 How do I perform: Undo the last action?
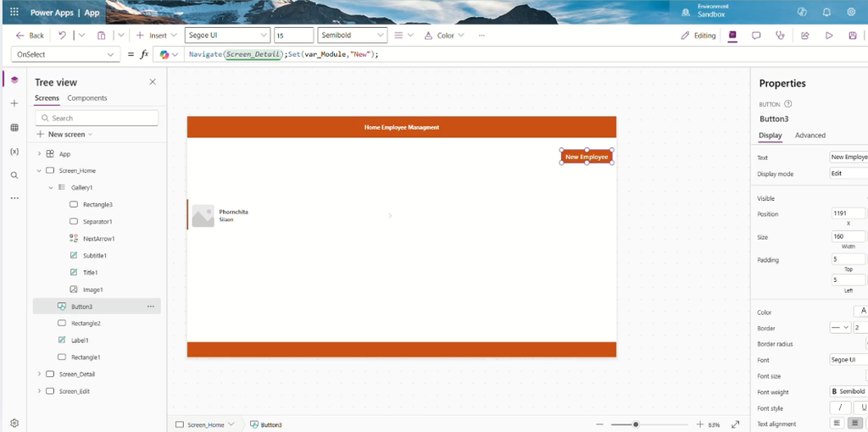coord(62,36)
